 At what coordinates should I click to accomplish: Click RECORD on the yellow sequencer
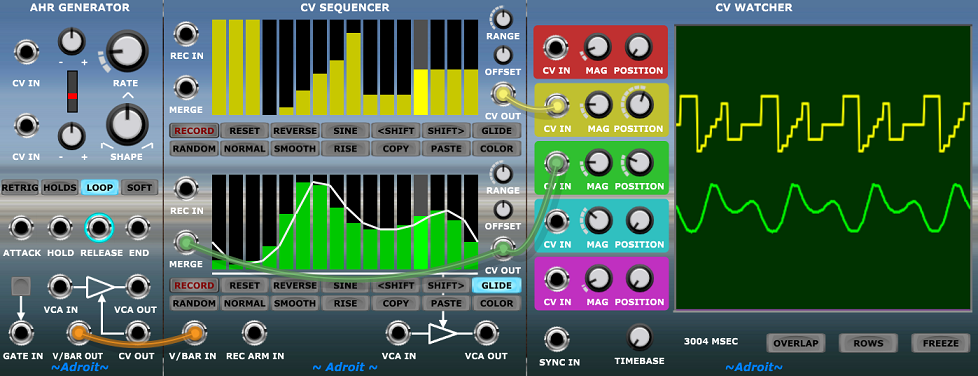[x=194, y=131]
